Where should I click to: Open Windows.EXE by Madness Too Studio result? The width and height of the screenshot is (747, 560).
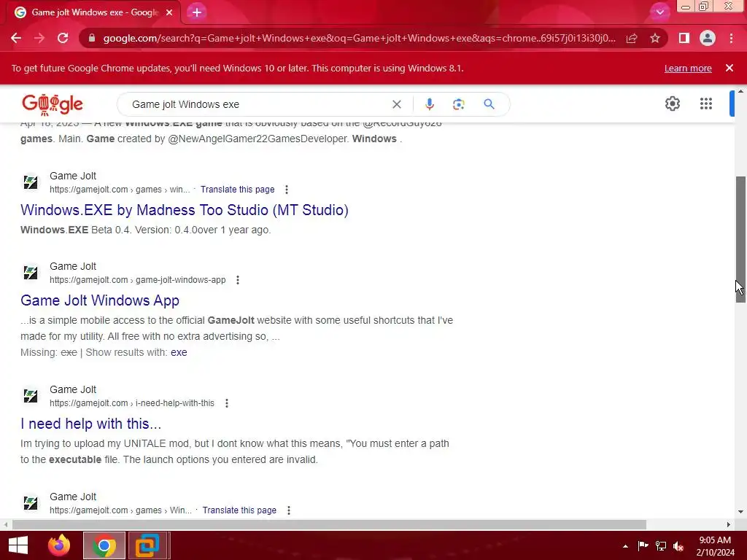pyautogui.click(x=185, y=210)
